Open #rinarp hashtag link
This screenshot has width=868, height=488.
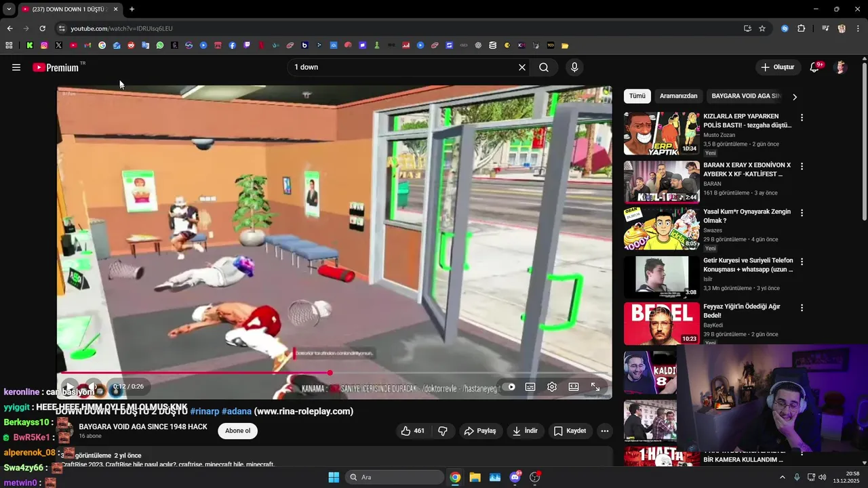click(205, 411)
